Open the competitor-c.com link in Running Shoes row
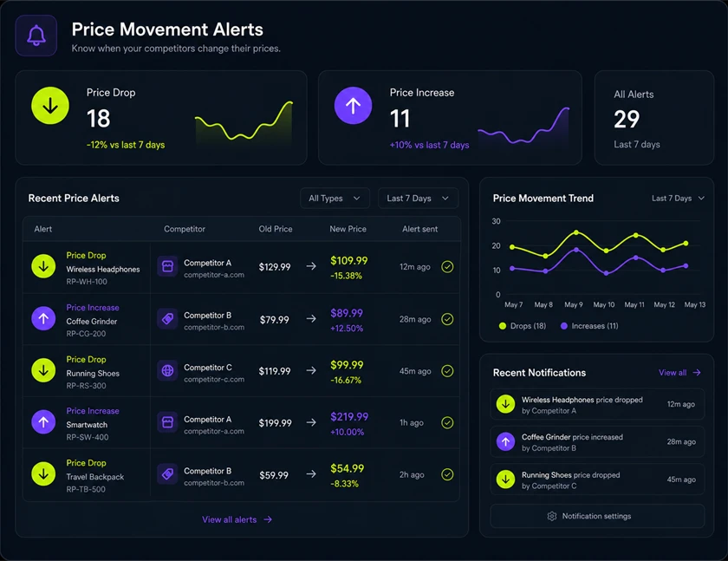728x561 pixels. pos(214,380)
